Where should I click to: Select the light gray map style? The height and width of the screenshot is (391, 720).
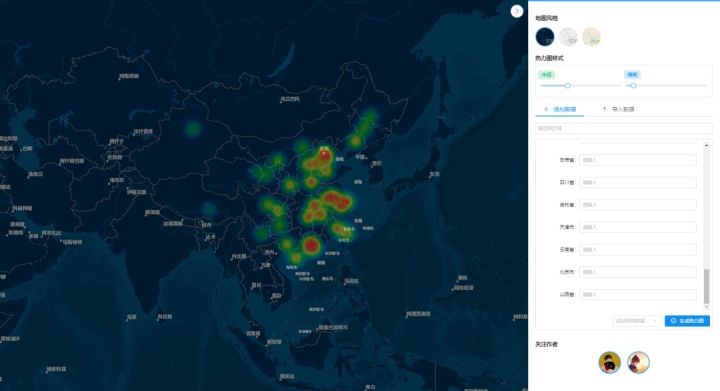click(568, 37)
